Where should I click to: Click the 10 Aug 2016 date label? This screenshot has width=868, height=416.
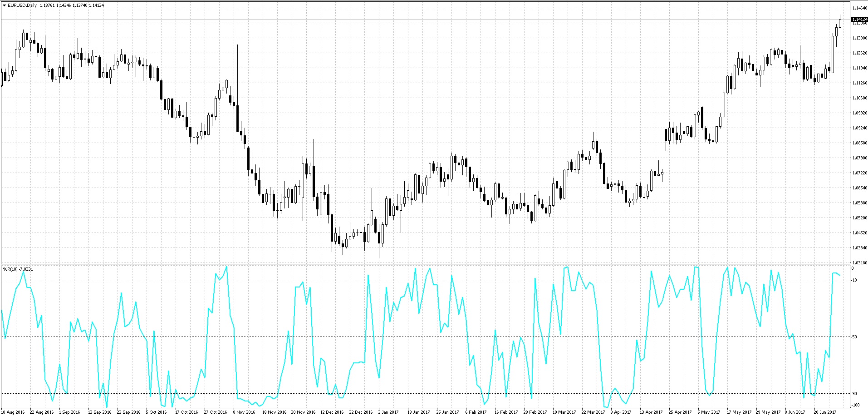13,412
